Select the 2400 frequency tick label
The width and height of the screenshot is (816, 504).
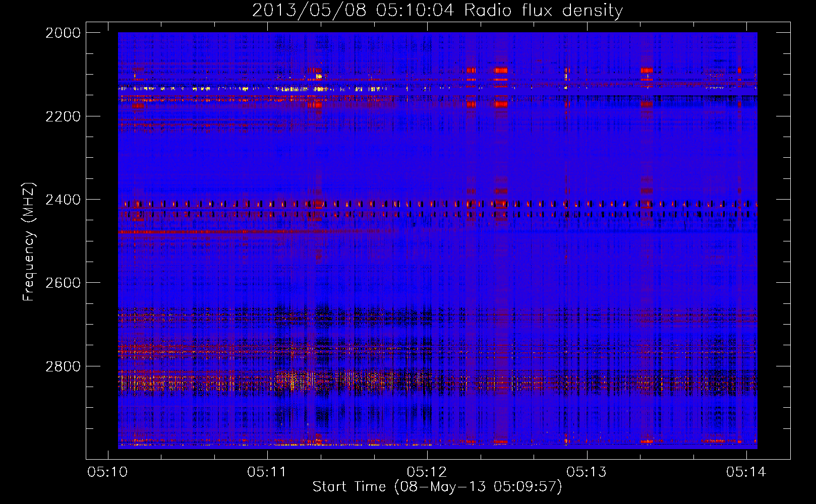(x=63, y=200)
